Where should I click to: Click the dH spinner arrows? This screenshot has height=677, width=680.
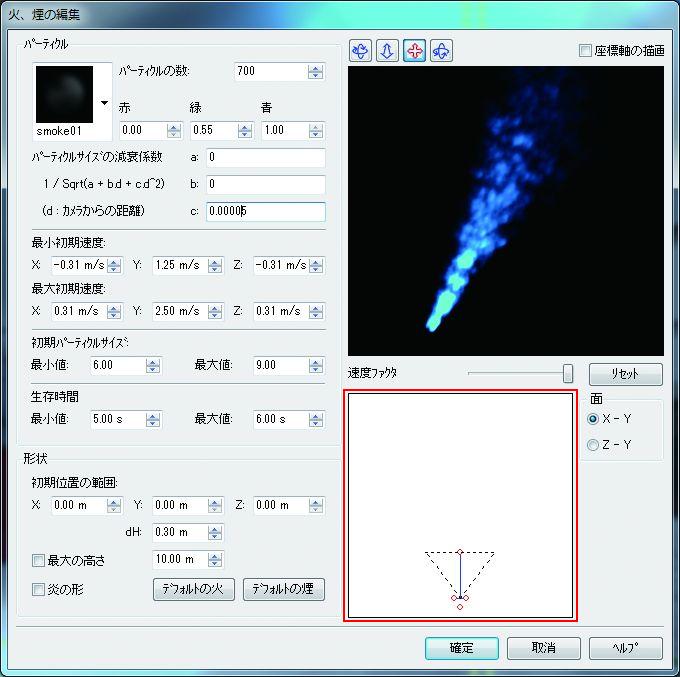pos(215,533)
